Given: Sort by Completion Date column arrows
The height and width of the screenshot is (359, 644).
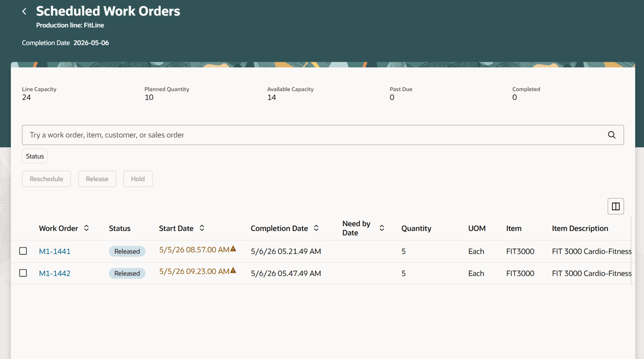Looking at the screenshot, I should coord(316,228).
